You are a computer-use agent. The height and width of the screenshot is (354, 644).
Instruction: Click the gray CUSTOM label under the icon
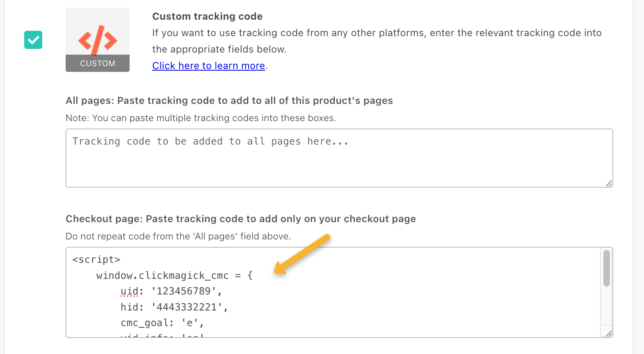click(98, 64)
